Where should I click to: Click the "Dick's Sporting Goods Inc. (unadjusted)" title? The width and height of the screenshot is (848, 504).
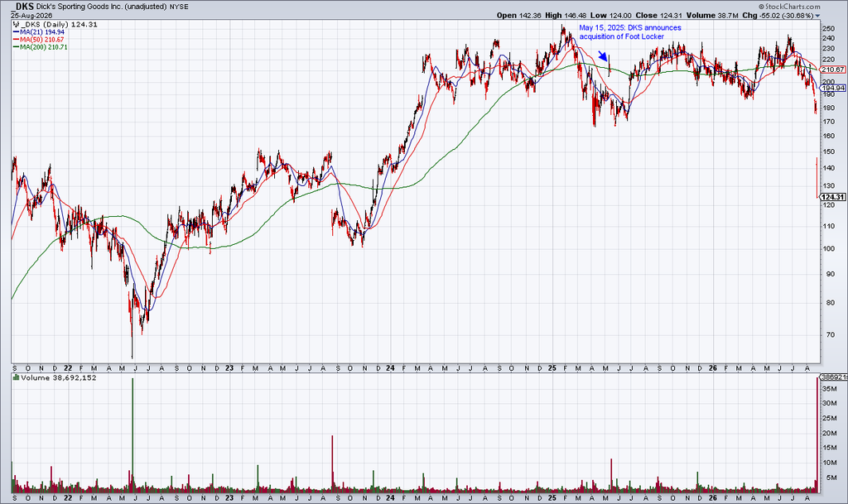point(102,7)
